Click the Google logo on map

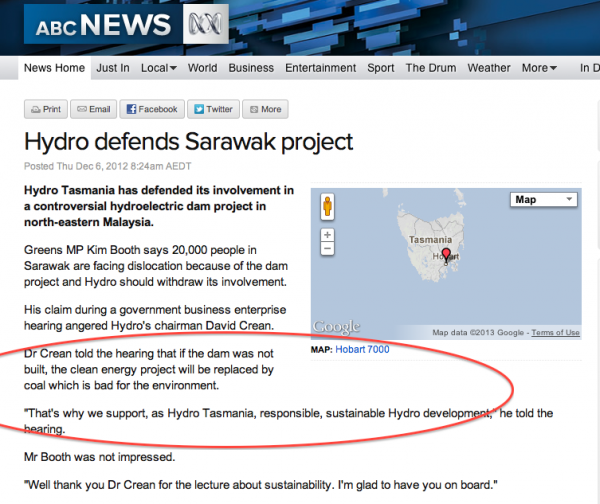click(x=336, y=327)
